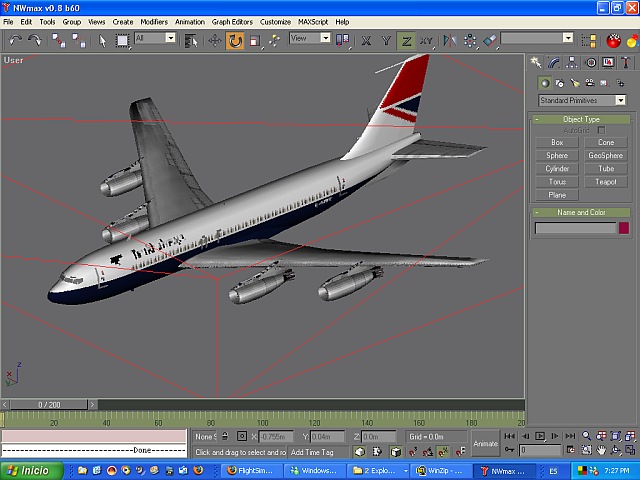Activate the Select and Rotate tool

tap(235, 40)
